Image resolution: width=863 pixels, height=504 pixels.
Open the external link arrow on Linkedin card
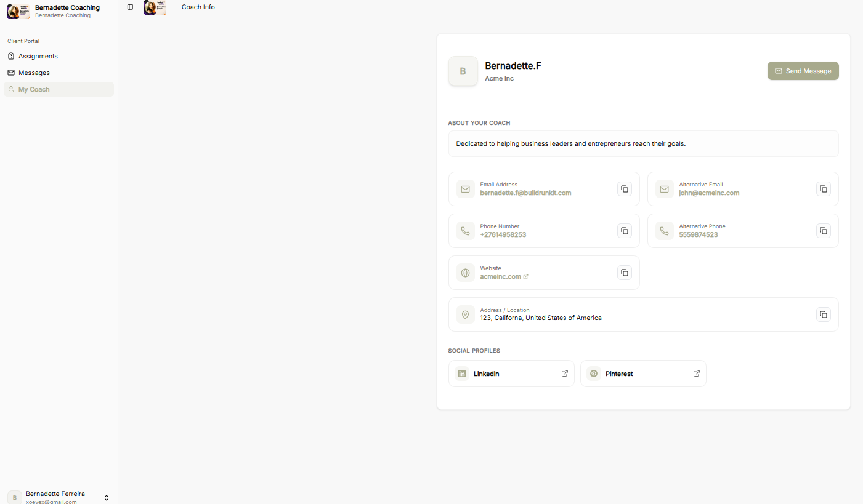pyautogui.click(x=565, y=374)
